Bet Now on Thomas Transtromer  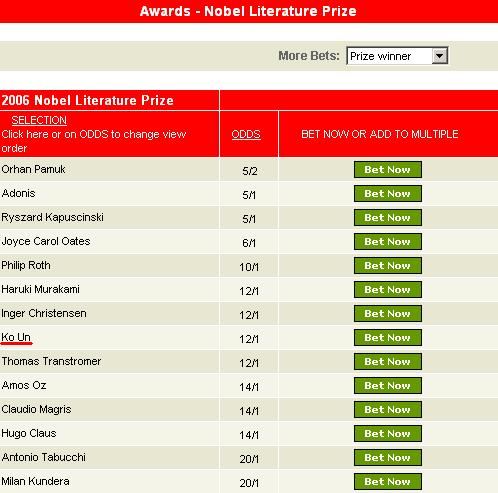[x=388, y=362]
